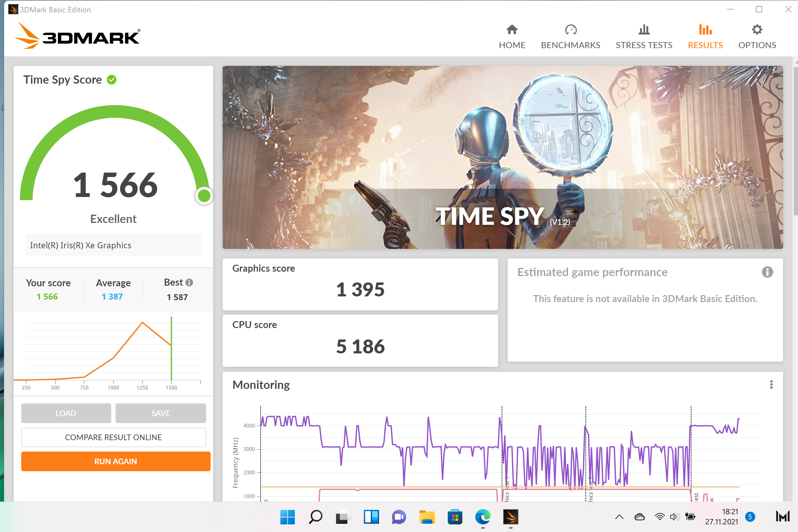Click the Average score value 1 387

[x=112, y=296]
